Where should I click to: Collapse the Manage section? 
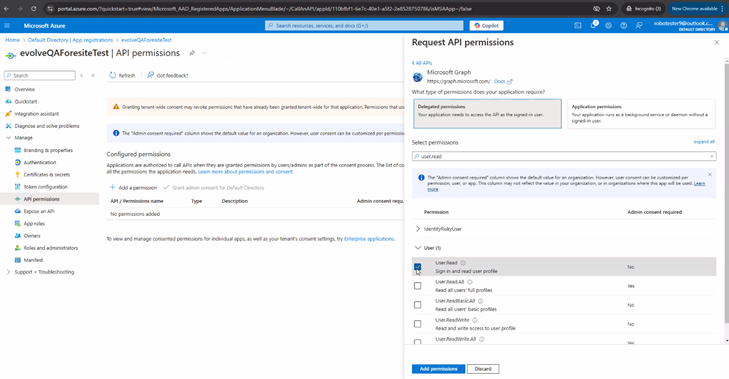(x=8, y=138)
